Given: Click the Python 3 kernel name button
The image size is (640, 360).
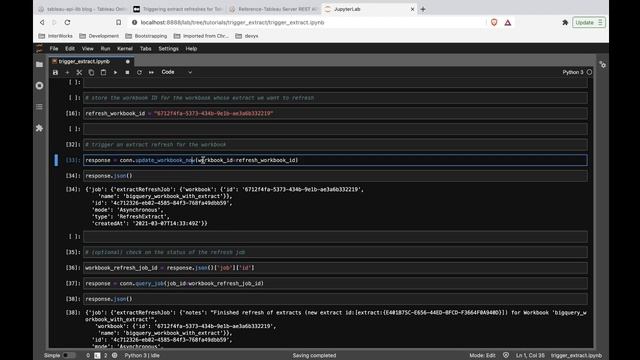Looking at the screenshot, I should pyautogui.click(x=573, y=72).
